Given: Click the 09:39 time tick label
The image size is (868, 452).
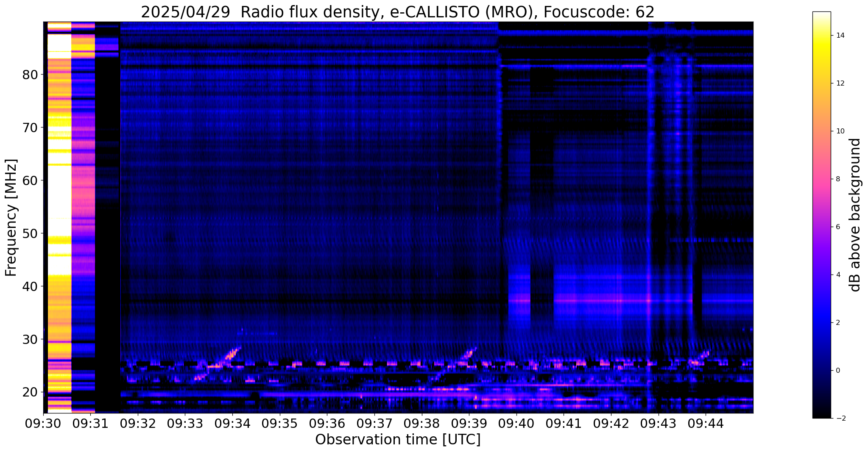Looking at the screenshot, I should [469, 424].
